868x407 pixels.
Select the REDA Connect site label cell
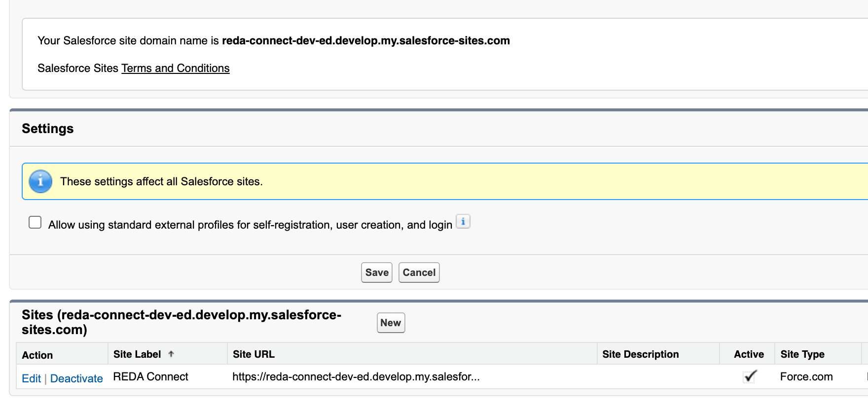click(151, 376)
